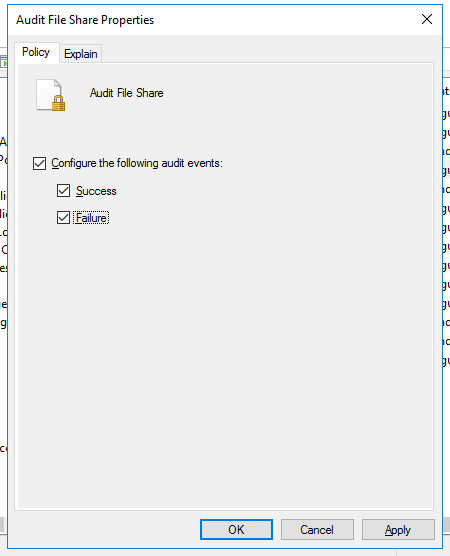Uncheck the Success audit checkbox
The width and height of the screenshot is (450, 556).
click(63, 190)
